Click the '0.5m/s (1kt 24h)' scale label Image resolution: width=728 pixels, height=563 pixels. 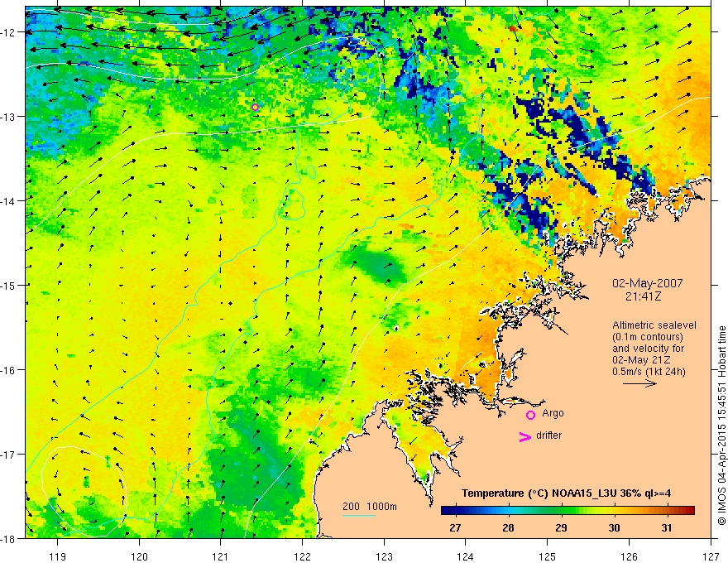point(649,372)
